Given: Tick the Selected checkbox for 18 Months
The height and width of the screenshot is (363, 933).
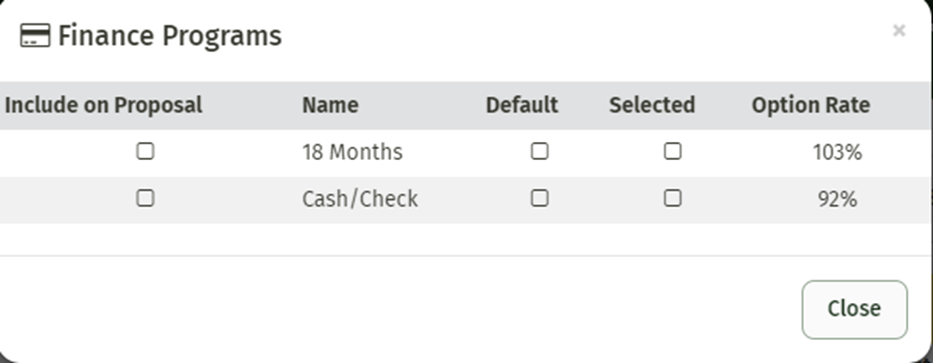Looking at the screenshot, I should 673,152.
